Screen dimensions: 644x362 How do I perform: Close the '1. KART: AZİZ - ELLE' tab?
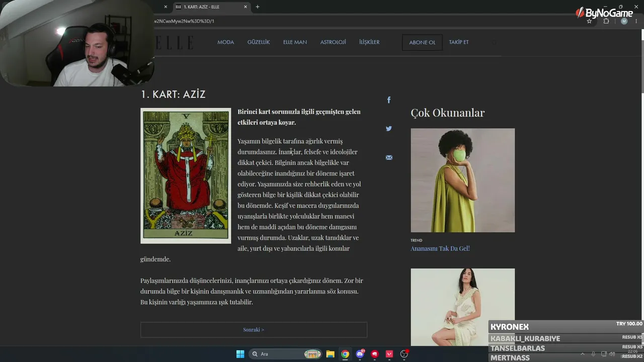(x=246, y=7)
